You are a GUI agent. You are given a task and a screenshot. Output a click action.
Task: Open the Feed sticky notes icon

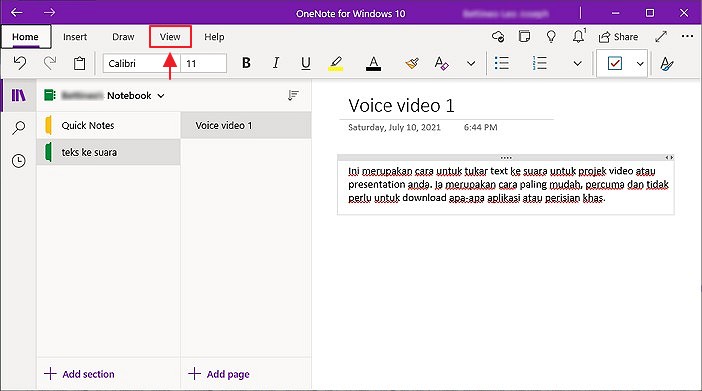point(524,36)
